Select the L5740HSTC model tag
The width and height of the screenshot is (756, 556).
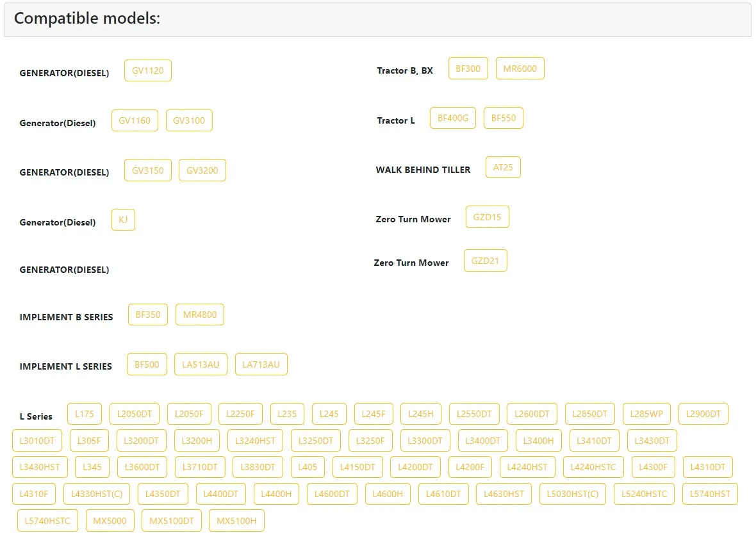(x=47, y=521)
